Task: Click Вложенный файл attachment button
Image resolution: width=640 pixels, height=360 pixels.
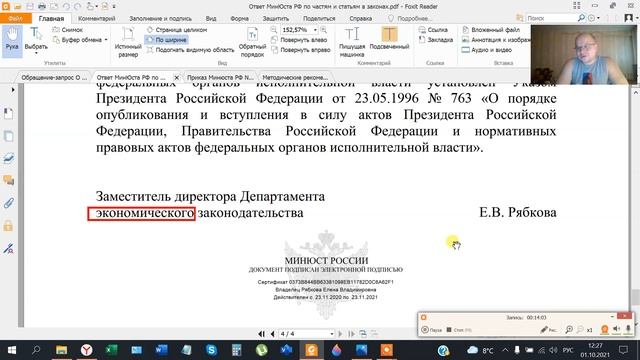Action: tap(491, 30)
